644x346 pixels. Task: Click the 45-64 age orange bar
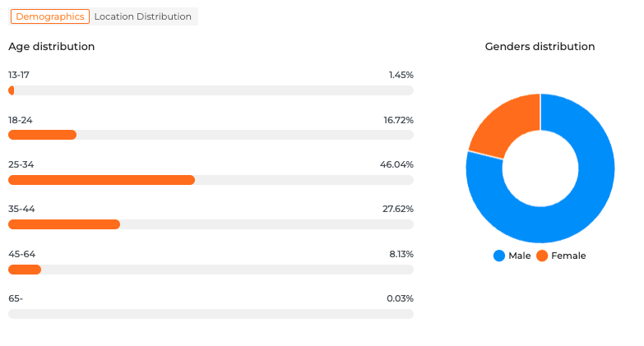25,270
